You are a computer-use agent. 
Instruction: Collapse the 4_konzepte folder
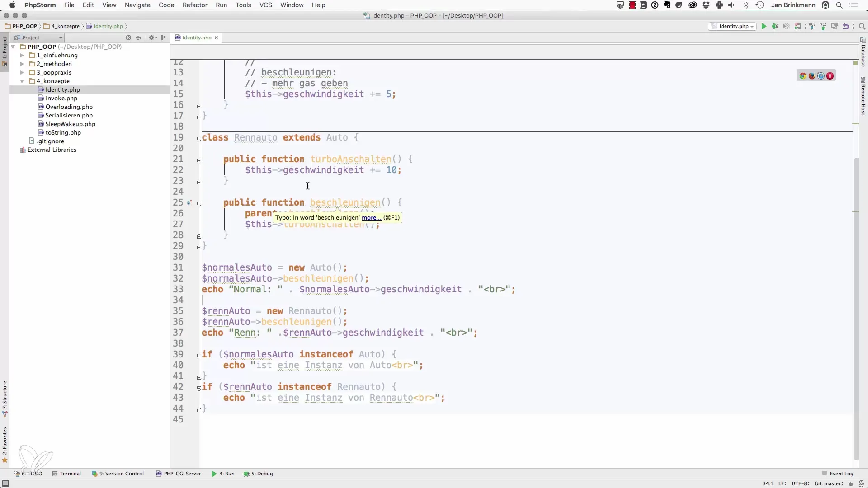[22, 81]
